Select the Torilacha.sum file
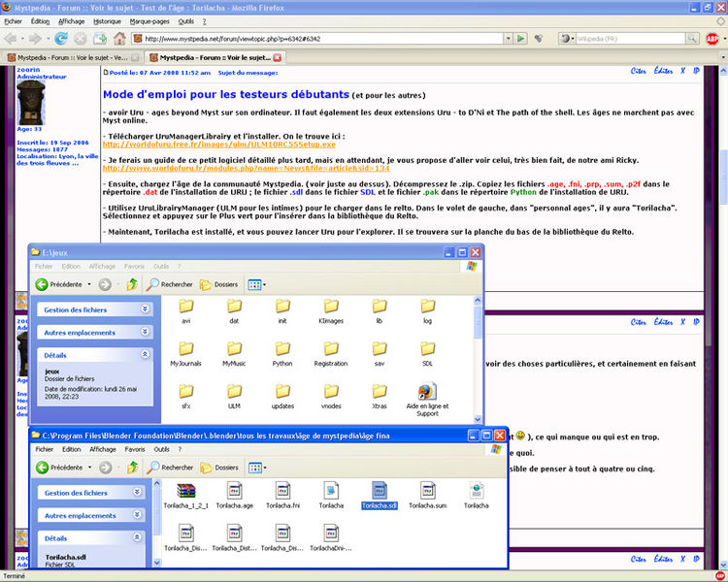728x582 pixels. coord(428,496)
